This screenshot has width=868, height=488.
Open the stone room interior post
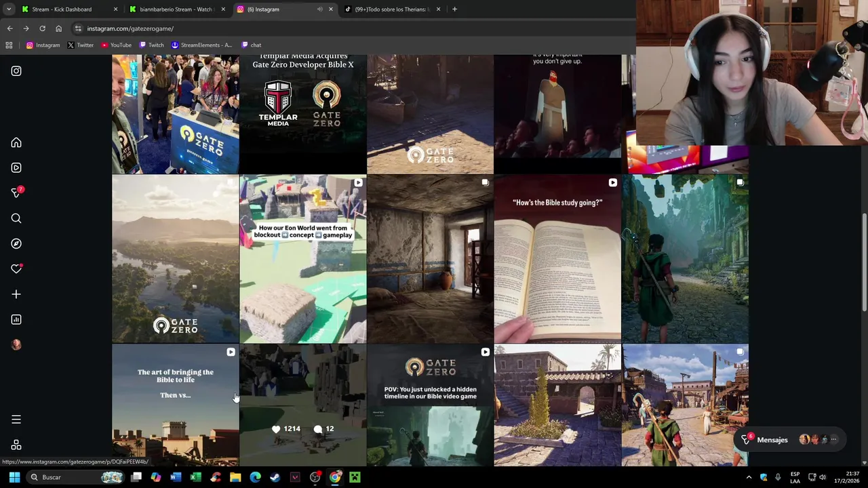point(430,259)
